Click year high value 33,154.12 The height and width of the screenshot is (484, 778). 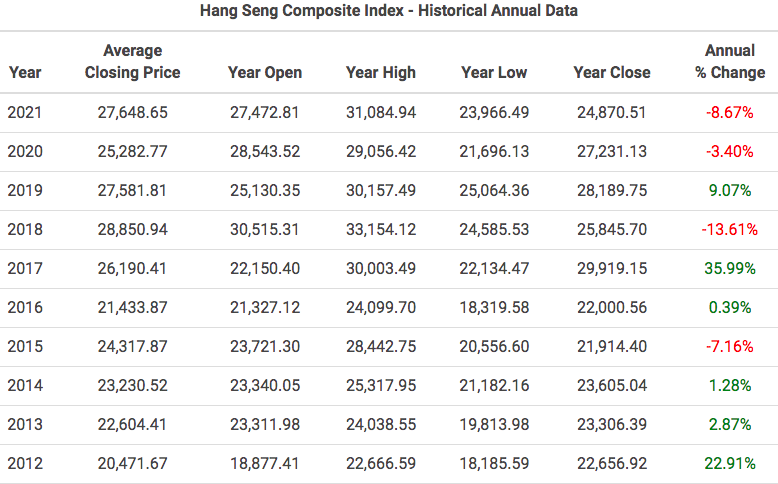point(381,229)
